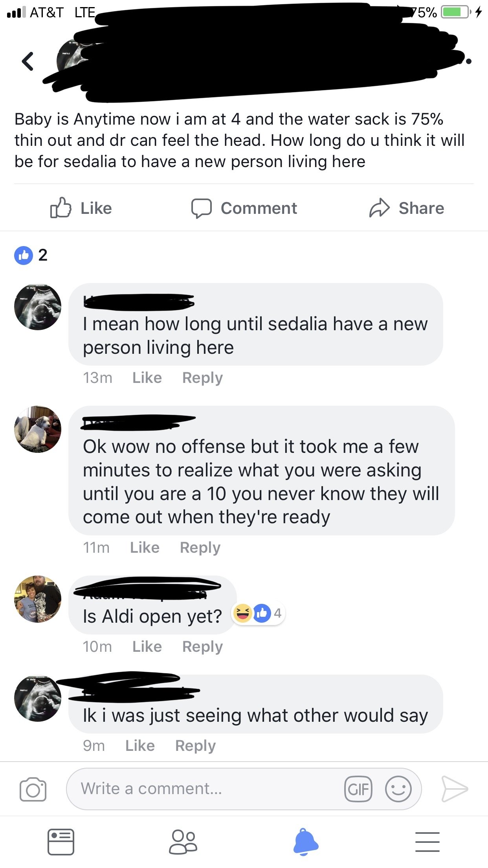Open the Friends tab
Viewport: 488px width, 868px height.
tap(183, 842)
